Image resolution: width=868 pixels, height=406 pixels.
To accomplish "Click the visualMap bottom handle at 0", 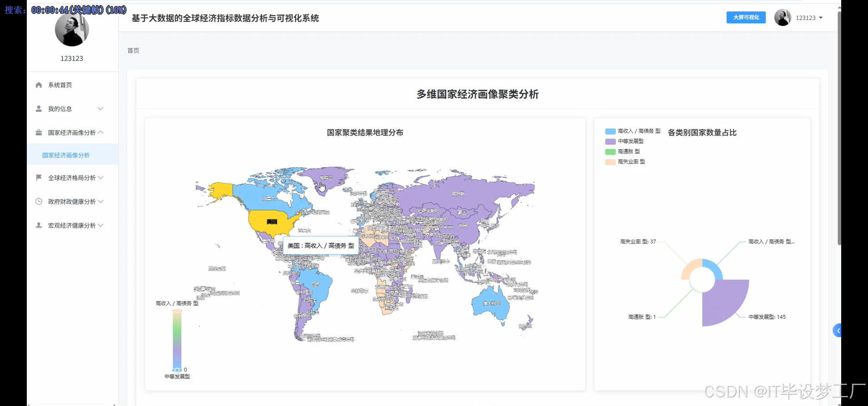I will coord(177,370).
